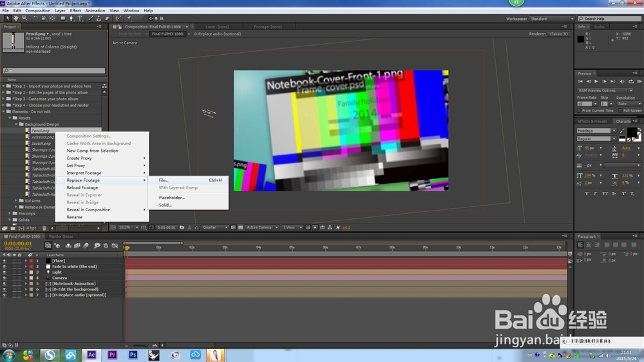This screenshot has height=362, width=644.
Task: Toggle loop option in Preview panel
Action: [631, 81]
